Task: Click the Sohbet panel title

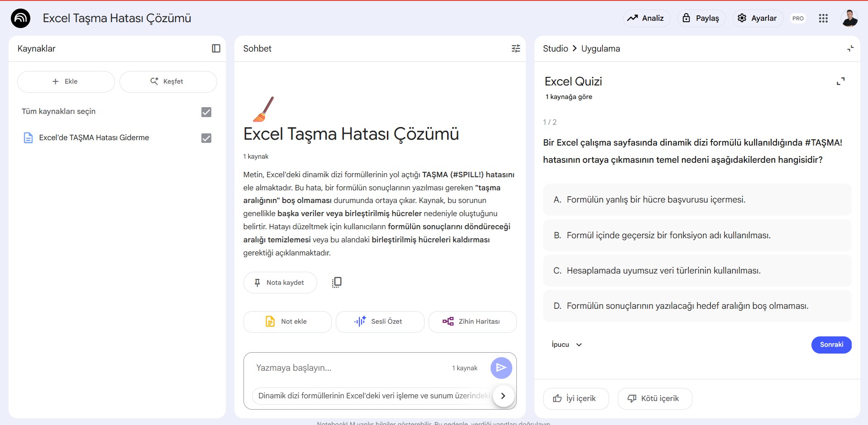Action: (x=257, y=48)
